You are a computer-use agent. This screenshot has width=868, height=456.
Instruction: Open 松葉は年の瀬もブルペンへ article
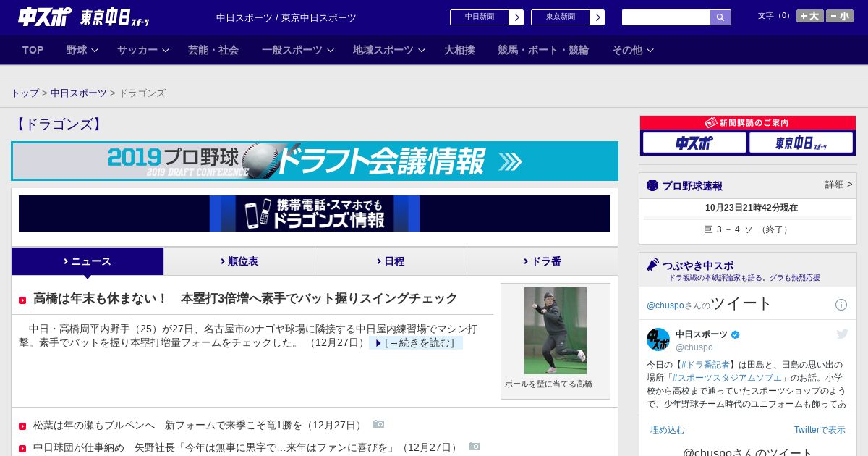(x=199, y=425)
